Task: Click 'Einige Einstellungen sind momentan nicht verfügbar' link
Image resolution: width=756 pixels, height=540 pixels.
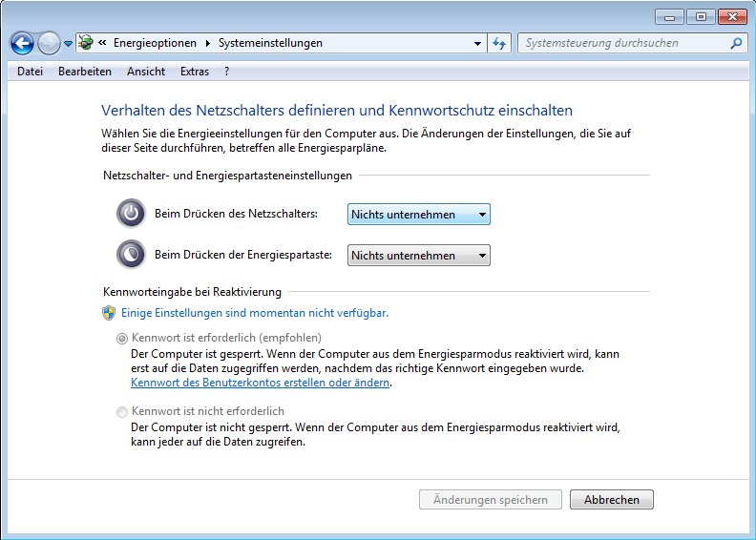Action: click(x=255, y=313)
